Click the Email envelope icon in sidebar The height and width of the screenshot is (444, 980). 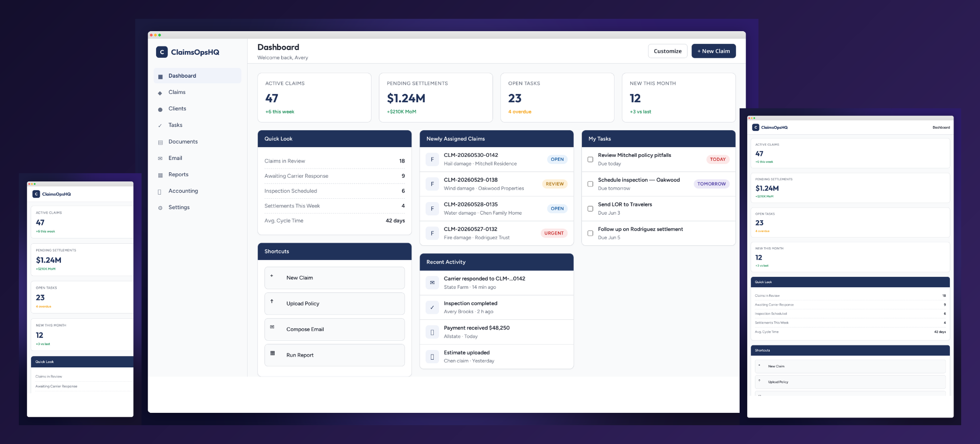[160, 158]
